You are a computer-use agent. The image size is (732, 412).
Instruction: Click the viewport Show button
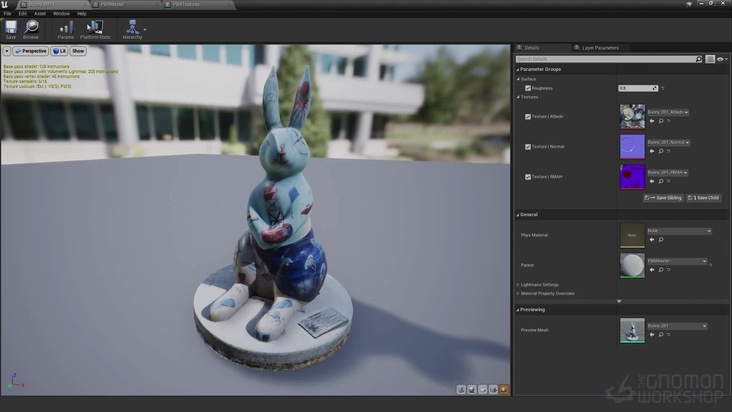click(x=78, y=51)
